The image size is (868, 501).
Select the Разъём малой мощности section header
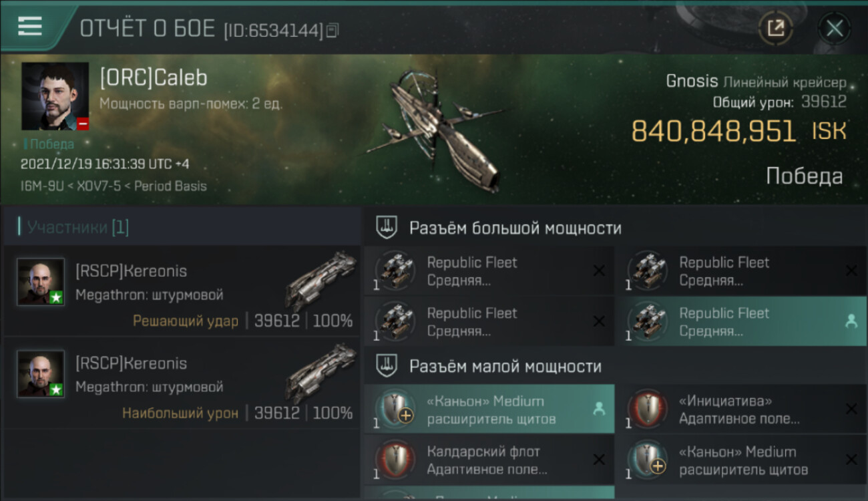[505, 366]
